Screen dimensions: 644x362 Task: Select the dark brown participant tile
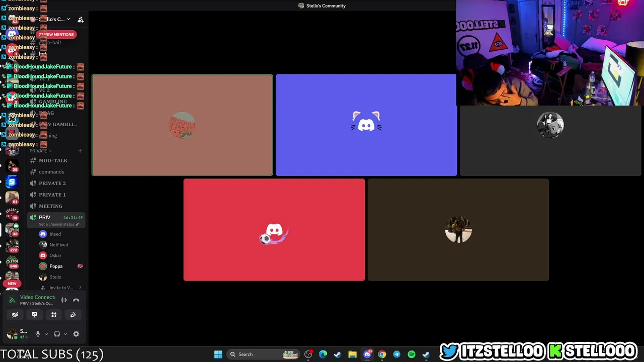pyautogui.click(x=458, y=230)
